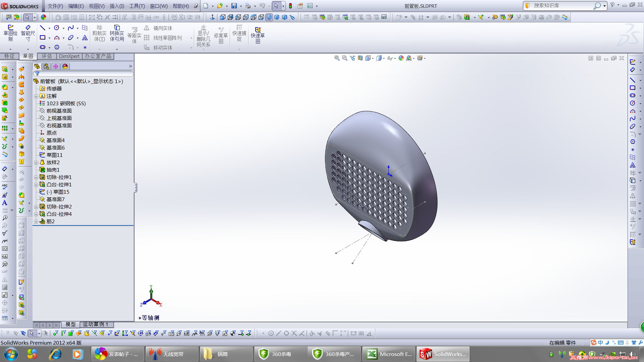Select the Line sketch tool
The height and width of the screenshot is (362, 644).
(x=43, y=28)
